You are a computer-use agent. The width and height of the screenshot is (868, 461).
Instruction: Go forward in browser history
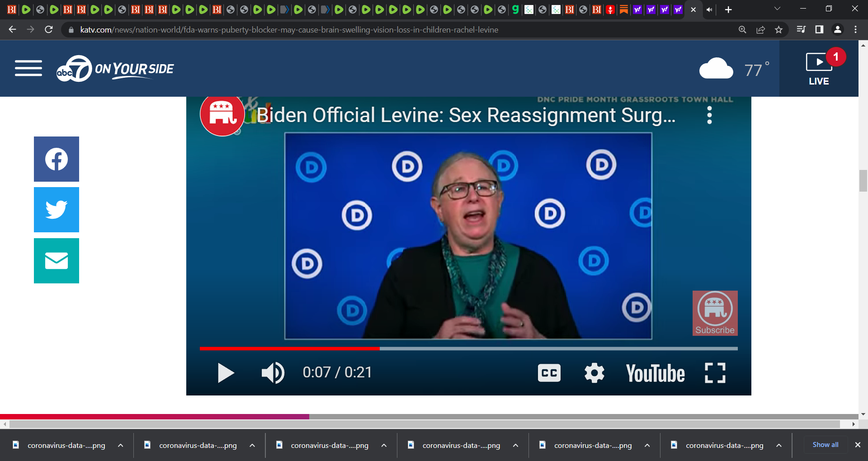[x=30, y=29]
